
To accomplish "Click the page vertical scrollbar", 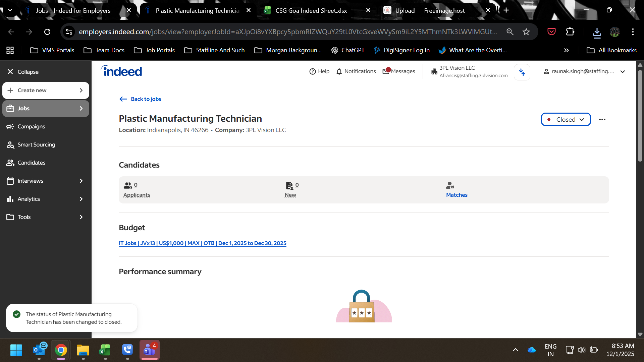I will tap(640, 116).
